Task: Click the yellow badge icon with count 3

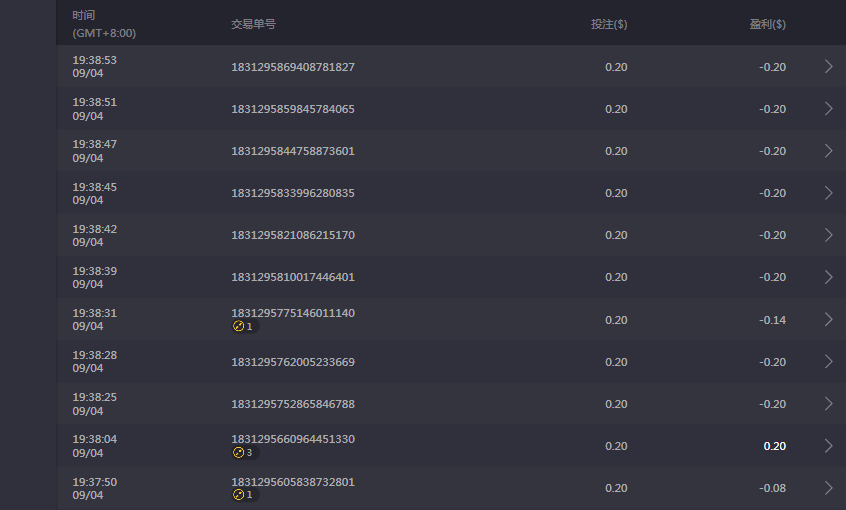Action: (239, 453)
